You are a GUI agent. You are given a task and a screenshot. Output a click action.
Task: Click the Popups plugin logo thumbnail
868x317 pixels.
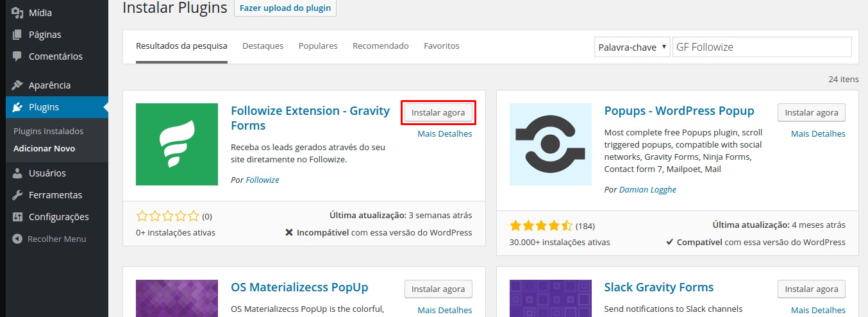tap(551, 144)
